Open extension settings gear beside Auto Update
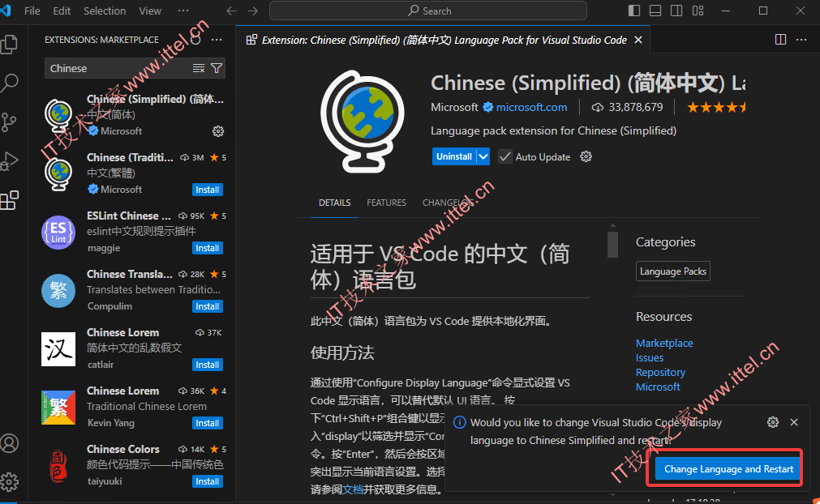 click(586, 156)
